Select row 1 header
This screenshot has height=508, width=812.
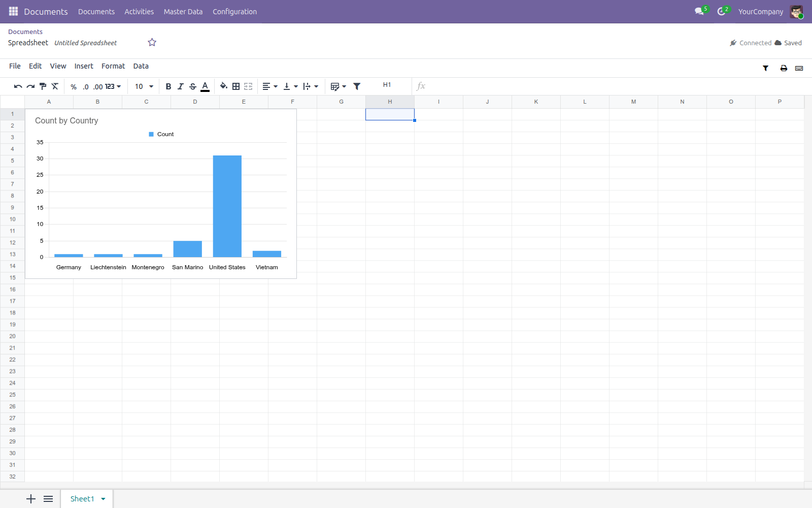point(12,114)
